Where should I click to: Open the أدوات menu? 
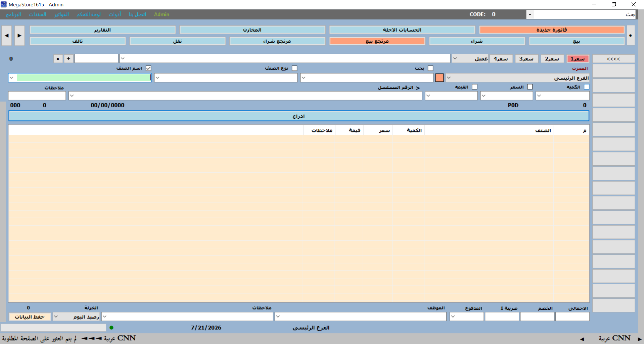(x=115, y=14)
